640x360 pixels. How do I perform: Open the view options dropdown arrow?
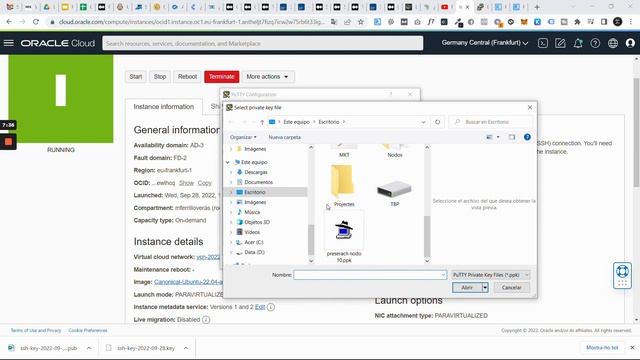[498, 137]
